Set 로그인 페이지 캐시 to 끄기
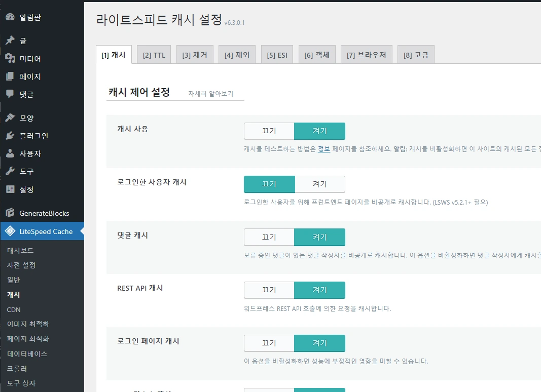The height and width of the screenshot is (392, 541). point(269,343)
